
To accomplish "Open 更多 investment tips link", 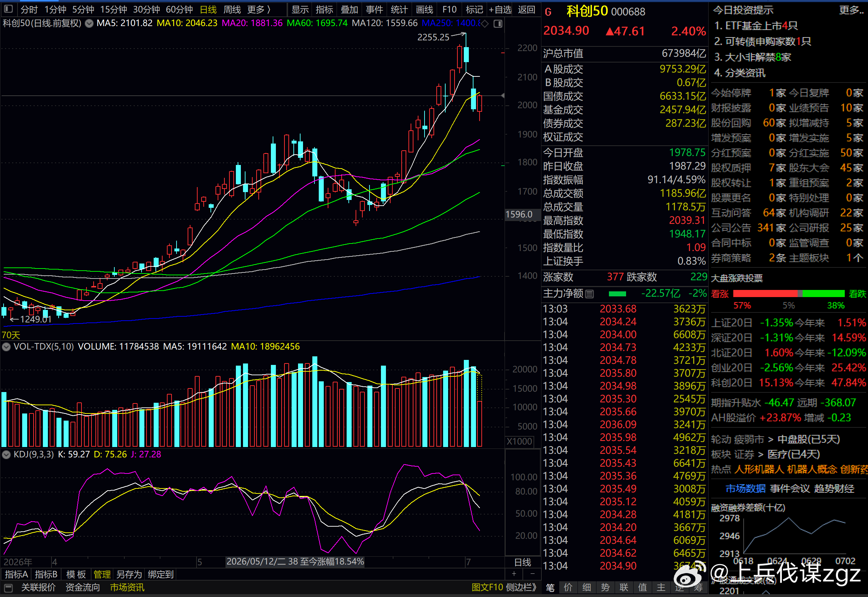I will (x=851, y=10).
